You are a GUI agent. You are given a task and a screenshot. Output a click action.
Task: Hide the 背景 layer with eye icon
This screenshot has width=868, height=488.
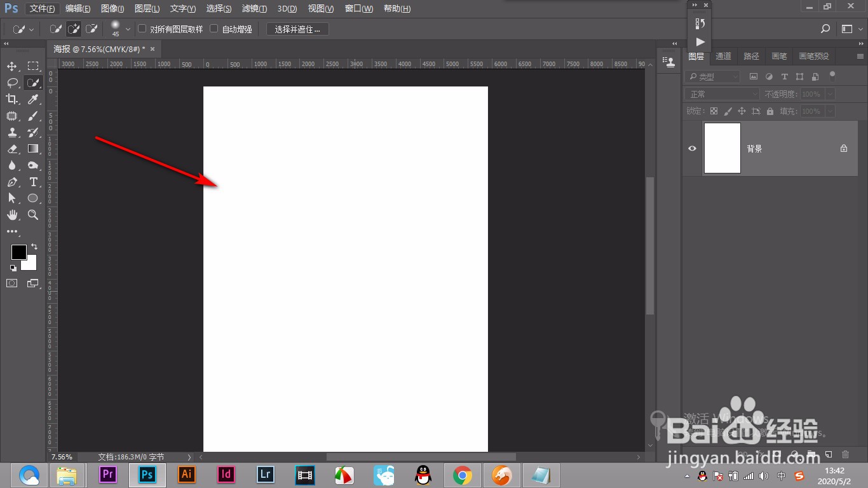pos(692,149)
